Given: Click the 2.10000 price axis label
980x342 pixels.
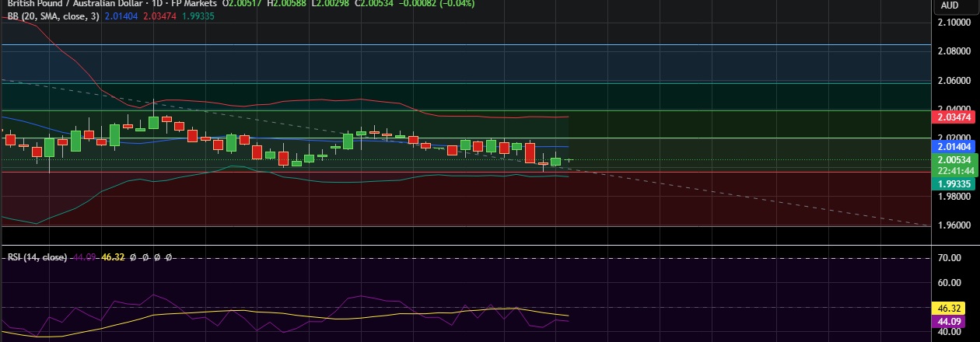Looking at the screenshot, I should click(x=954, y=22).
